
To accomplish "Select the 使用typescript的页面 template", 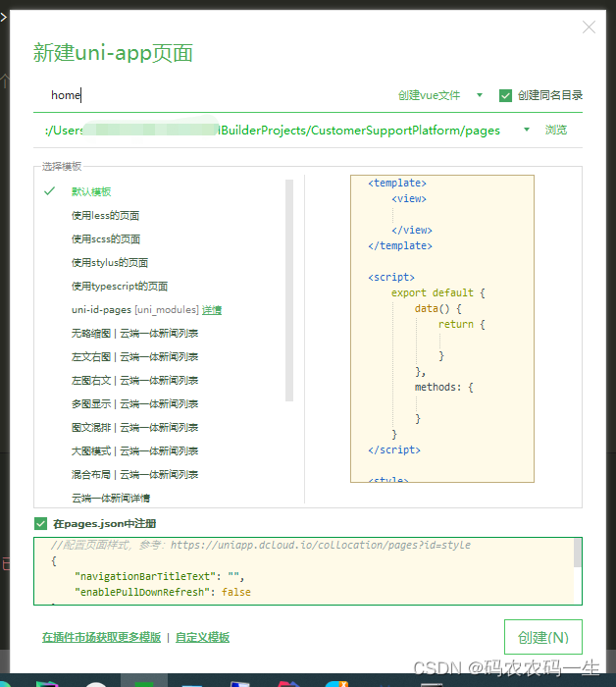I will 120,287.
